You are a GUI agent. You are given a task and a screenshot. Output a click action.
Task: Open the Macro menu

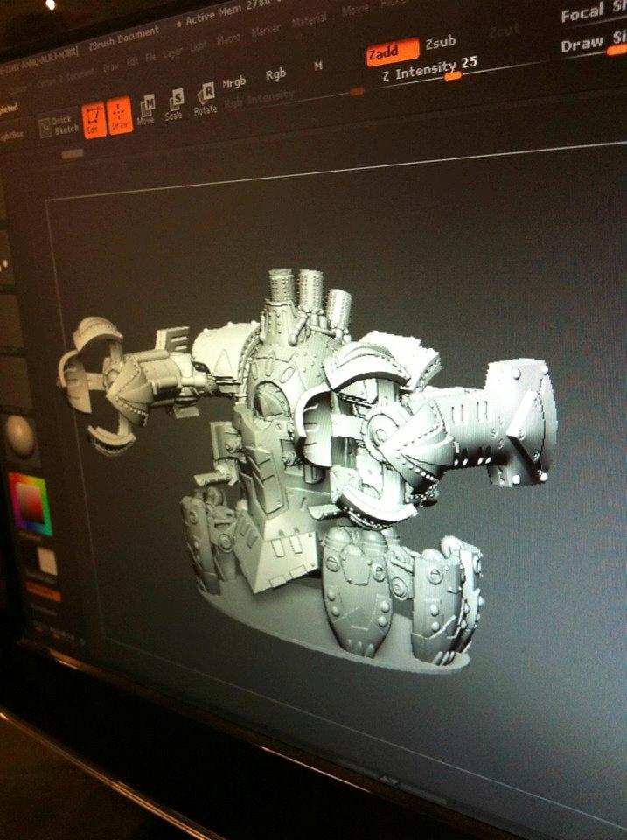pyautogui.click(x=228, y=39)
